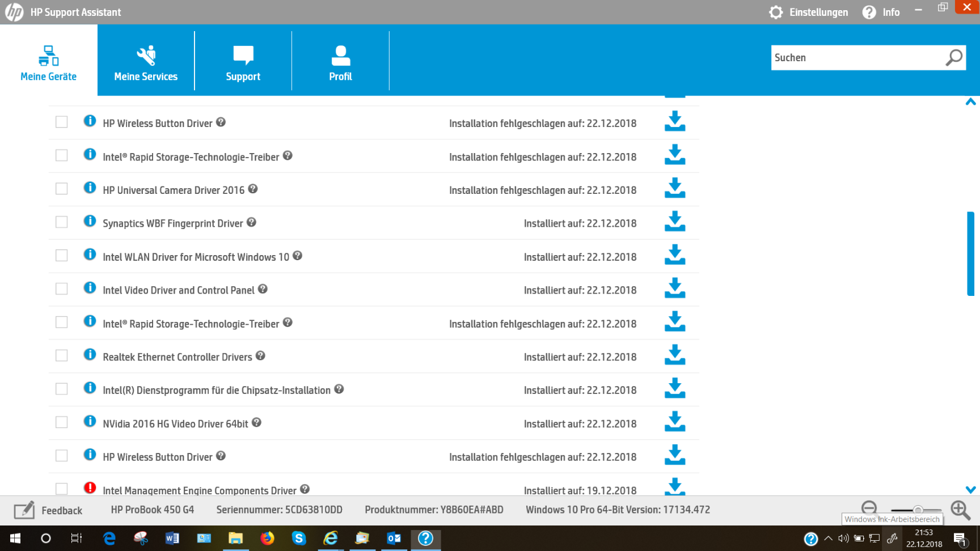Go to the Profil tab
The width and height of the screenshot is (980, 551).
click(341, 61)
